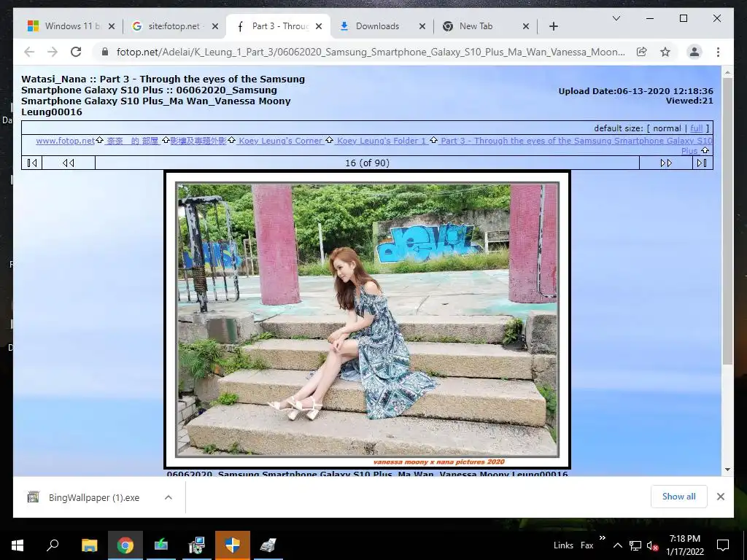View site info via padlock icon
Screen dimensions: 747x560
tap(105, 52)
